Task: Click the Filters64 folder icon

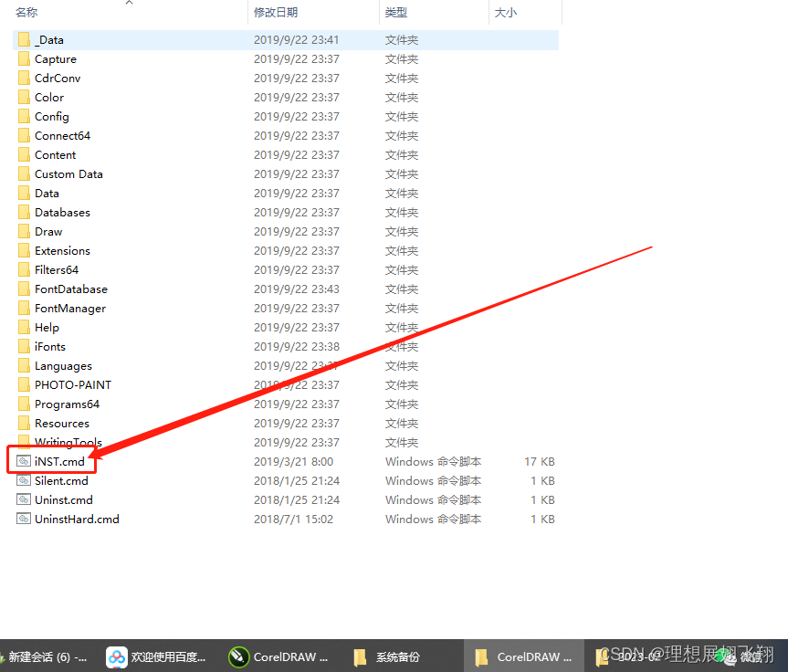Action: [24, 270]
